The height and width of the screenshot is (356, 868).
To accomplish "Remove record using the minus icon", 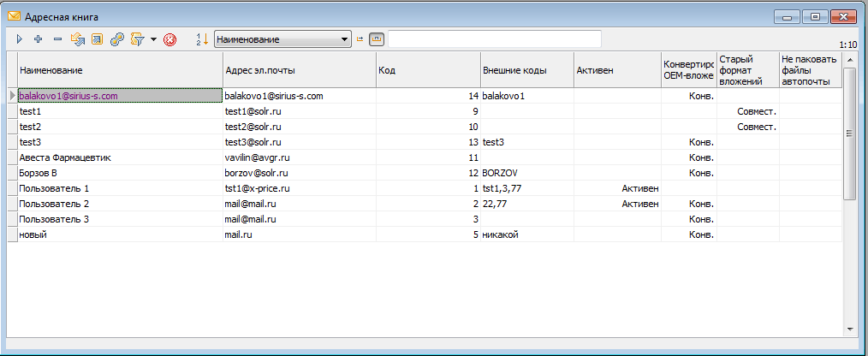I will click(57, 39).
